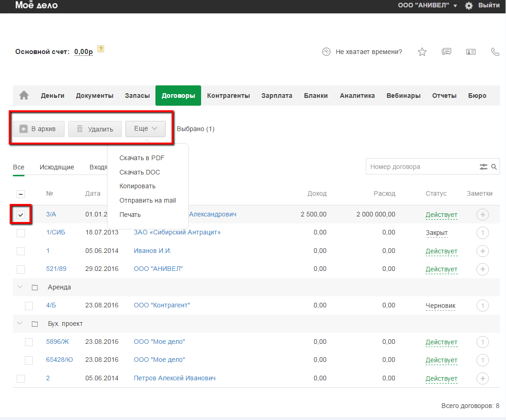Toggle the select-all checkbox in table header
The image size is (506, 420).
(21, 194)
